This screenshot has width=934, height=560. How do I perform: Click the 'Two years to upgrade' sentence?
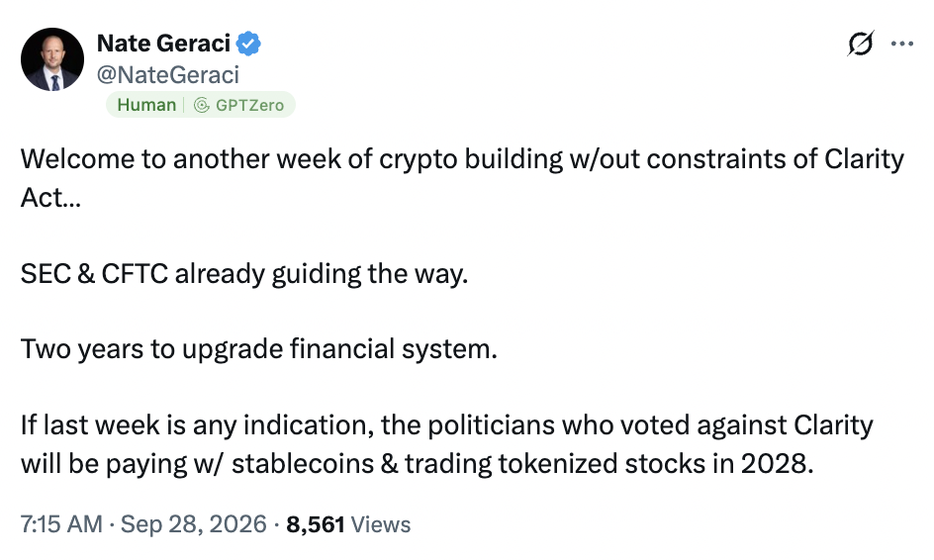259,349
